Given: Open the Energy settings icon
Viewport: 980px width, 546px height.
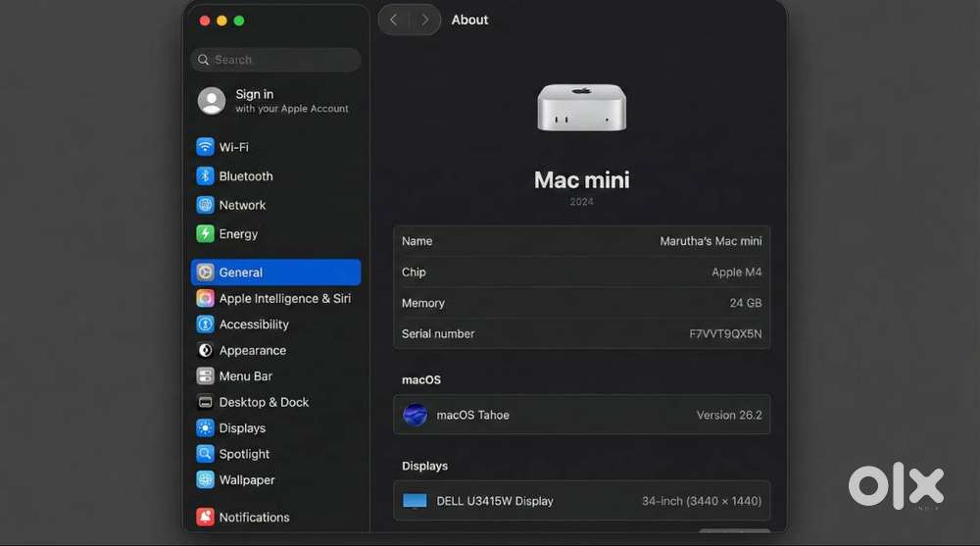Looking at the screenshot, I should tap(205, 234).
